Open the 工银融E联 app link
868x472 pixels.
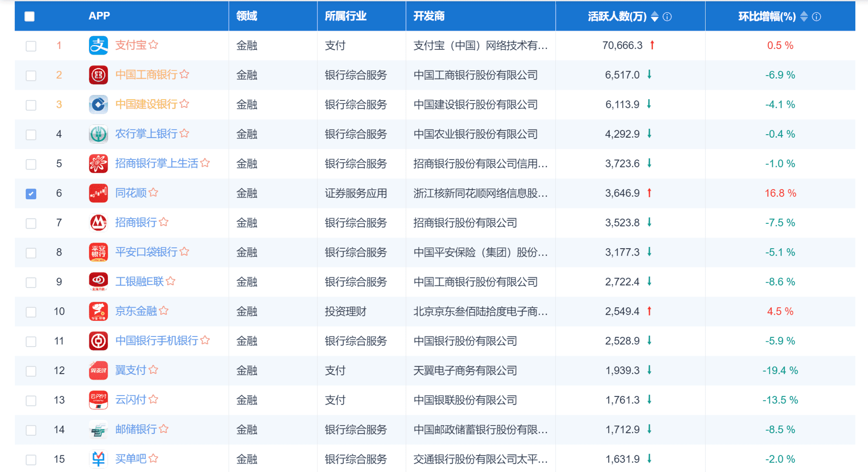point(139,281)
